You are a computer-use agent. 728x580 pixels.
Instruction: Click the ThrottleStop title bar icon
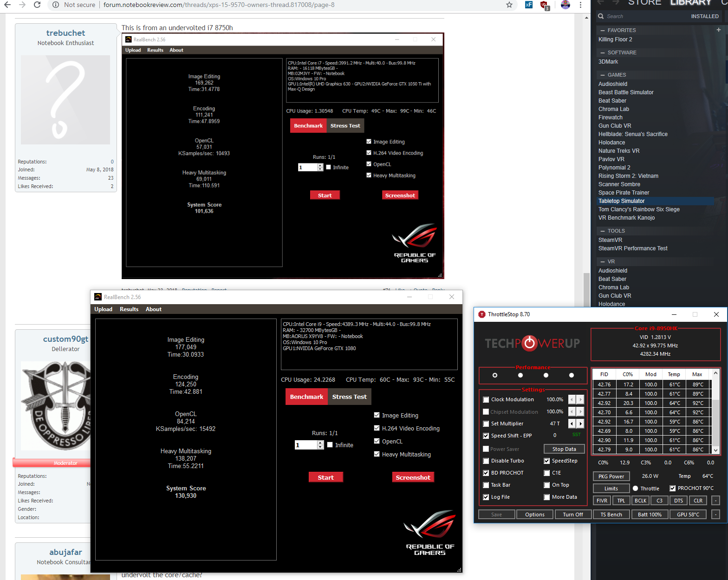[x=482, y=314]
